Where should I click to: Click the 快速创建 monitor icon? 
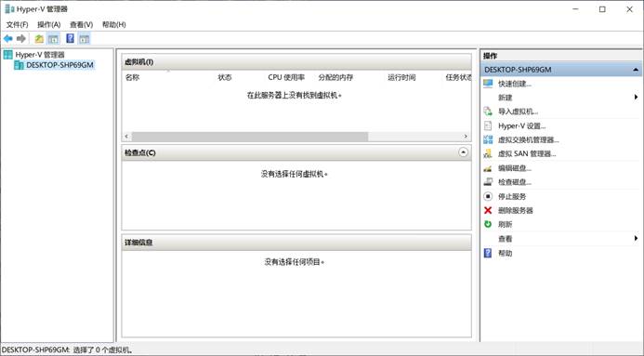(488, 84)
